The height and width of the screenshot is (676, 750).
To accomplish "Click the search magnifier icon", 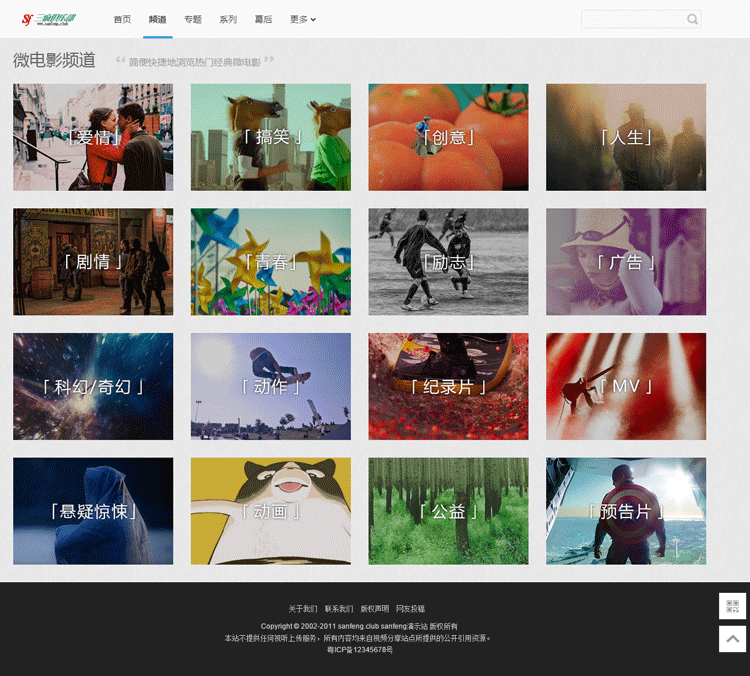I will point(692,19).
